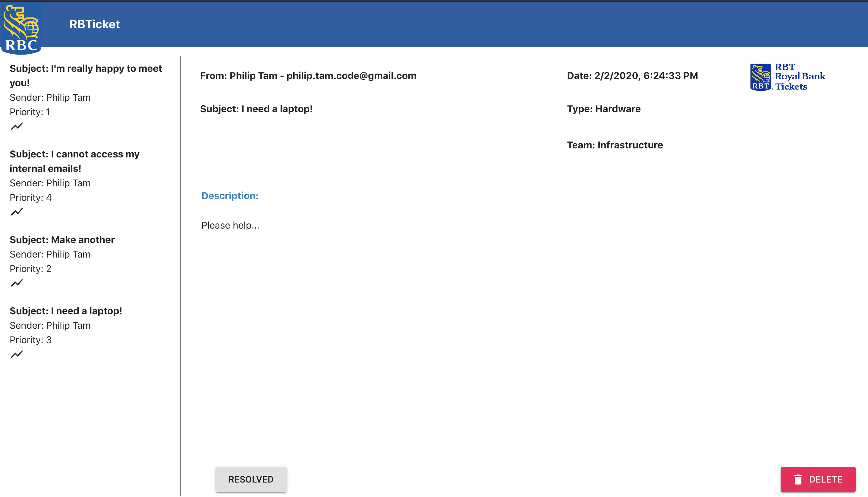Click the trend icon under Priority 4 ticket

[x=17, y=212]
